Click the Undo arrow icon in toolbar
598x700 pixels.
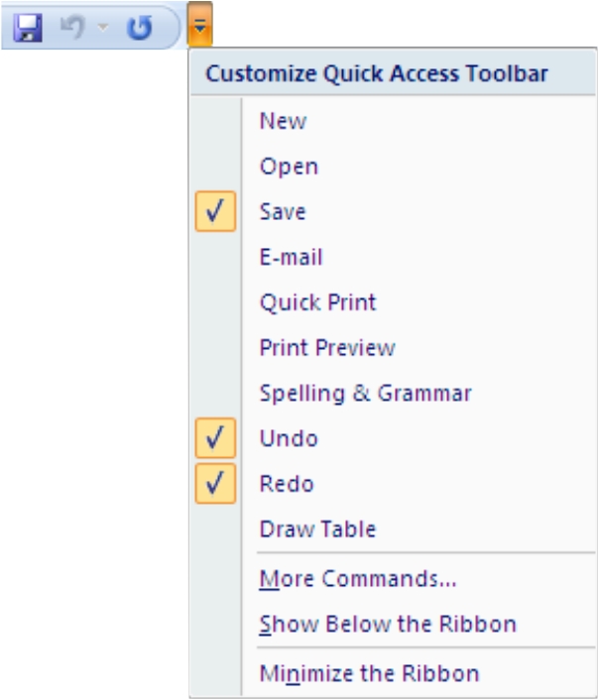(x=71, y=28)
